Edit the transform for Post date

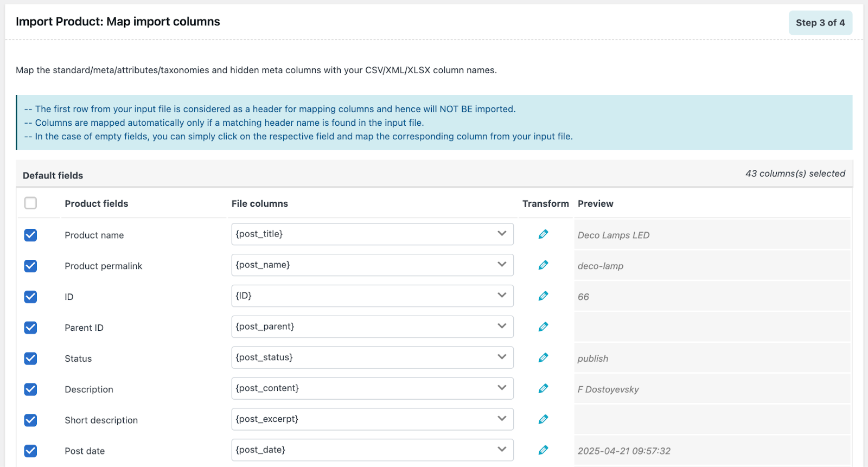pos(543,450)
